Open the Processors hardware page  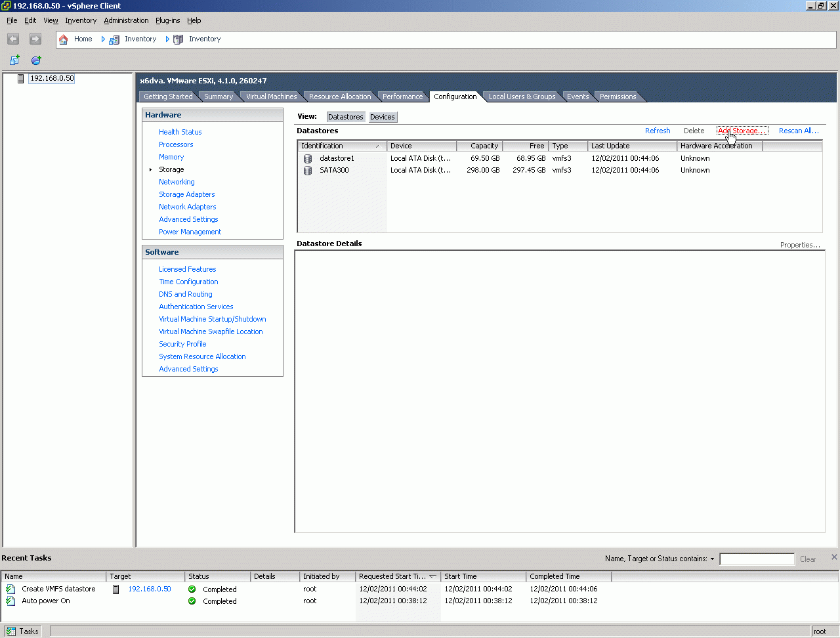(176, 144)
